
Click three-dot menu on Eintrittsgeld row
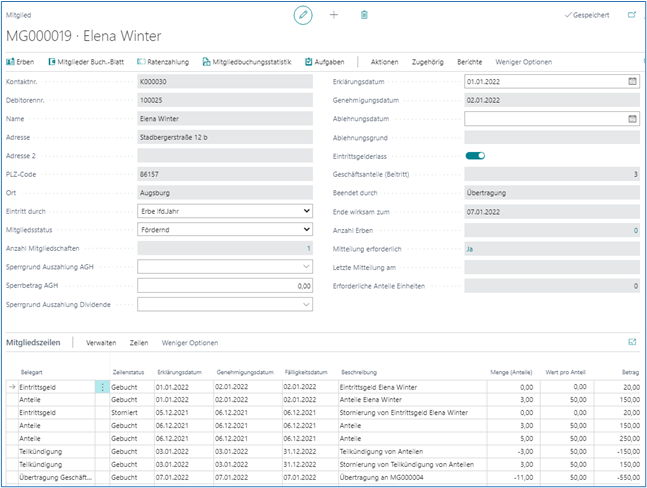[101, 386]
